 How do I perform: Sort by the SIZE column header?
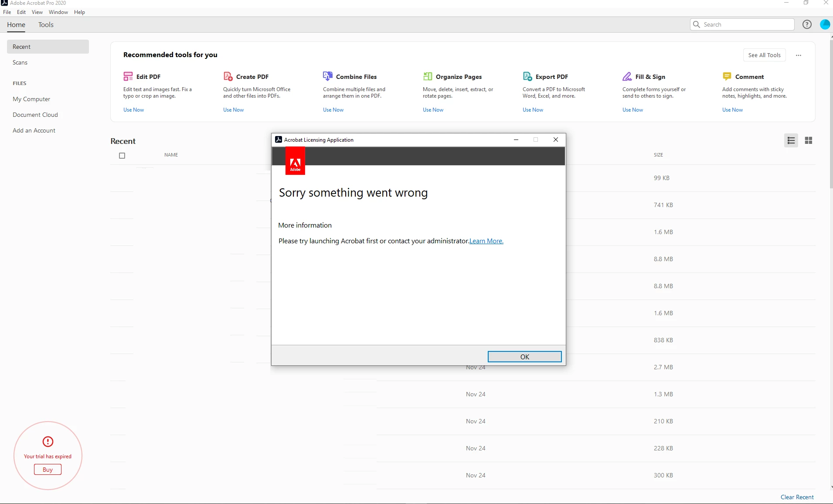pyautogui.click(x=658, y=155)
